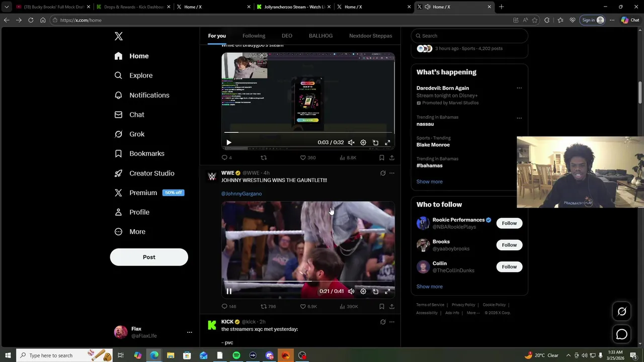This screenshot has width=644, height=362.
Task: Follow Collin @TheCollinDunks
Action: [x=509, y=267]
